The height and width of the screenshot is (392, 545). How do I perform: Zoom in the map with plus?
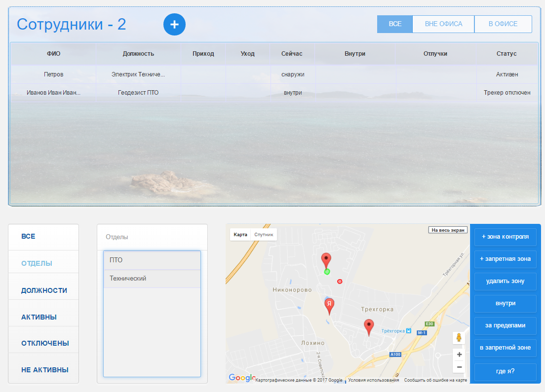pyautogui.click(x=459, y=355)
